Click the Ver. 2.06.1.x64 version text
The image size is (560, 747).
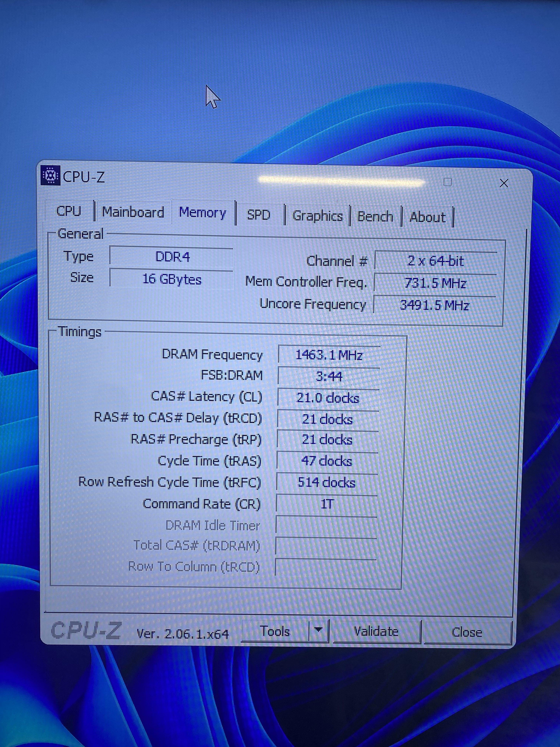[x=183, y=634]
